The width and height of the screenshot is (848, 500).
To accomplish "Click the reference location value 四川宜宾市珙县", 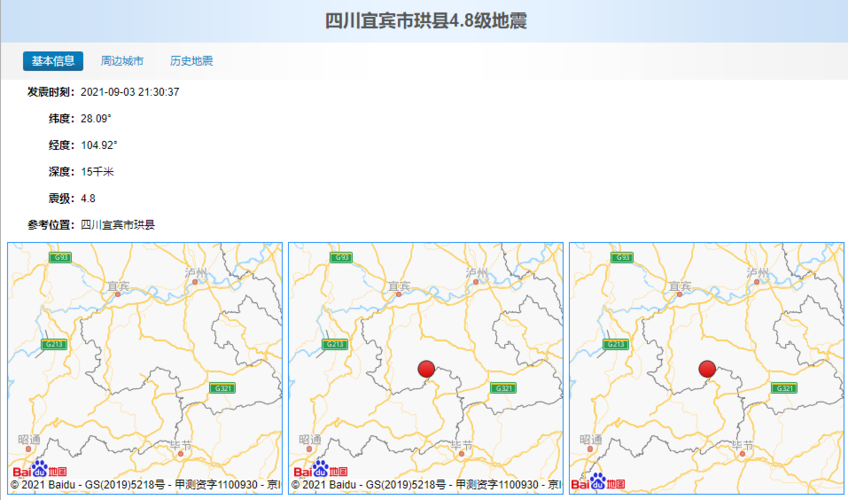I will (118, 225).
